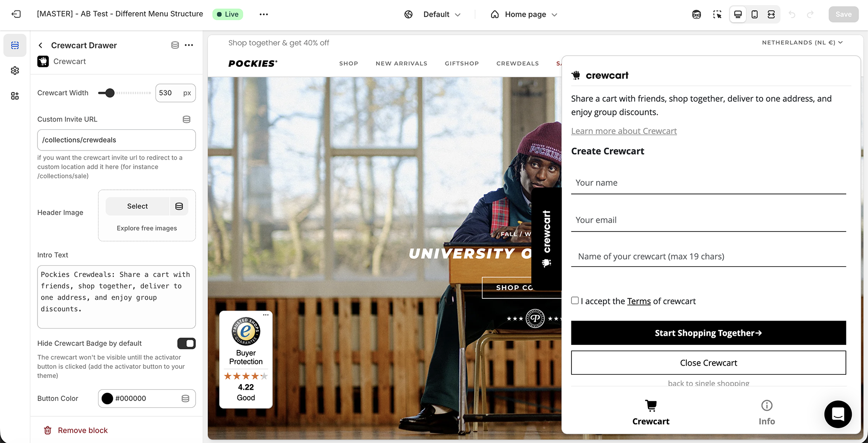Open the Sections panel icon in sidebar

click(x=15, y=45)
